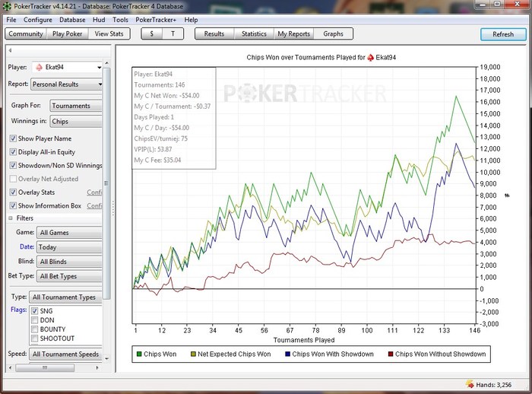Enable Overlay Net Adjusted checkbox
532x394 pixels.
pyautogui.click(x=13, y=179)
